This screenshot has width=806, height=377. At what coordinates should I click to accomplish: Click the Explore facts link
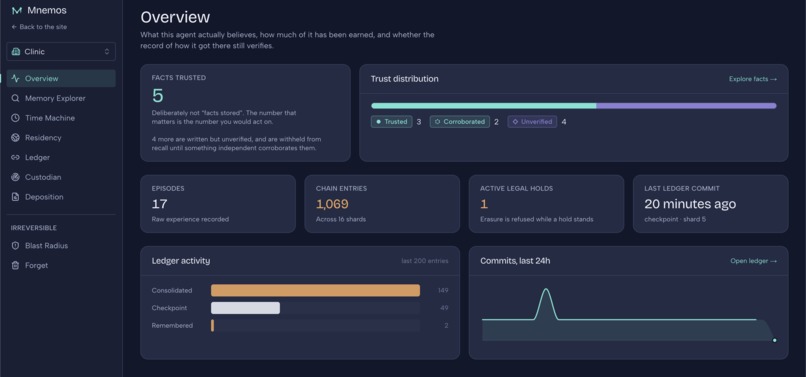(753, 79)
